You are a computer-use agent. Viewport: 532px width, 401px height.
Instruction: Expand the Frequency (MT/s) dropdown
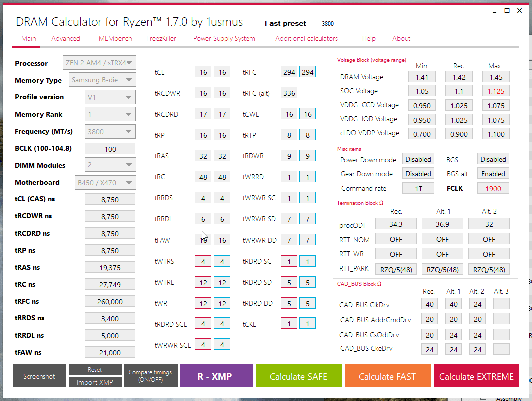click(110, 131)
